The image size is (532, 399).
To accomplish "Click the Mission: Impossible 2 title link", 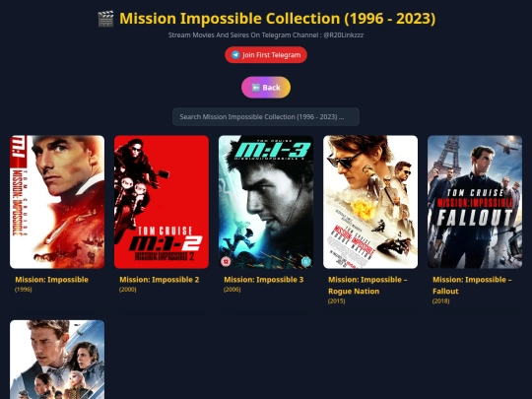I will coord(160,280).
